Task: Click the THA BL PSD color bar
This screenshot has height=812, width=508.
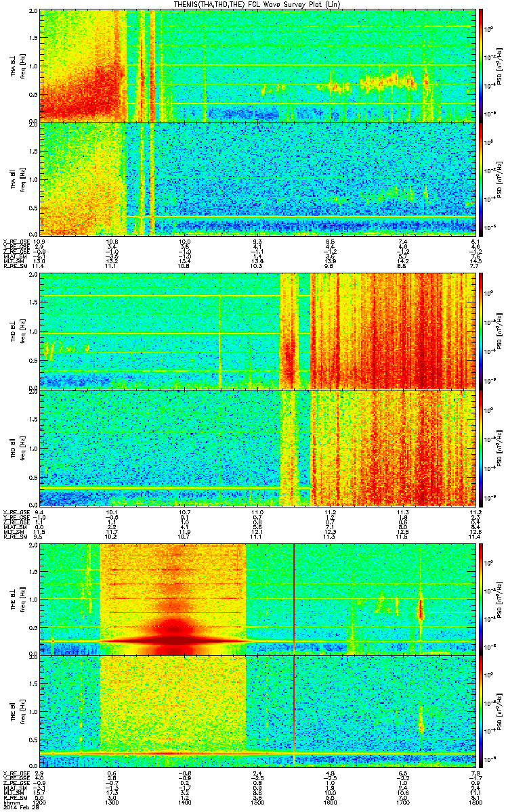Action: 481,65
